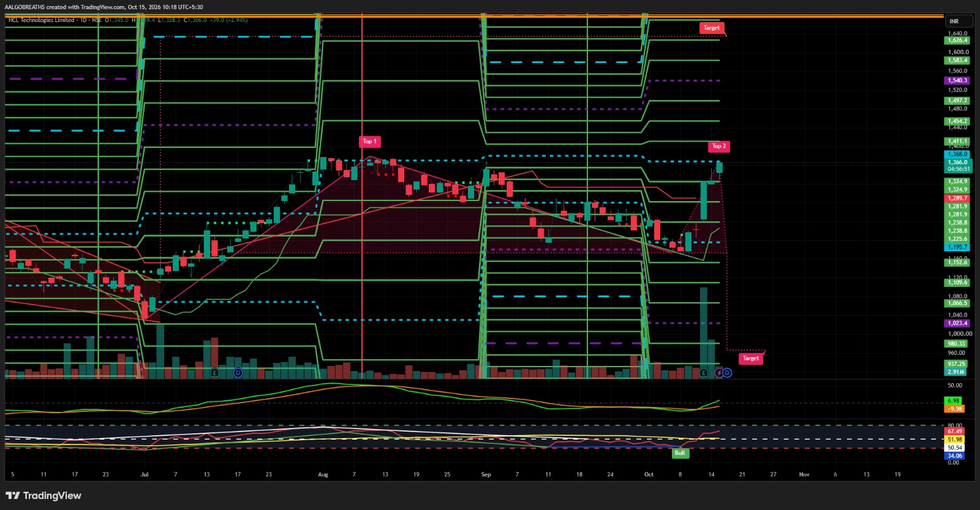
Task: Click the 1,454.2 green price label
Action: [957, 121]
